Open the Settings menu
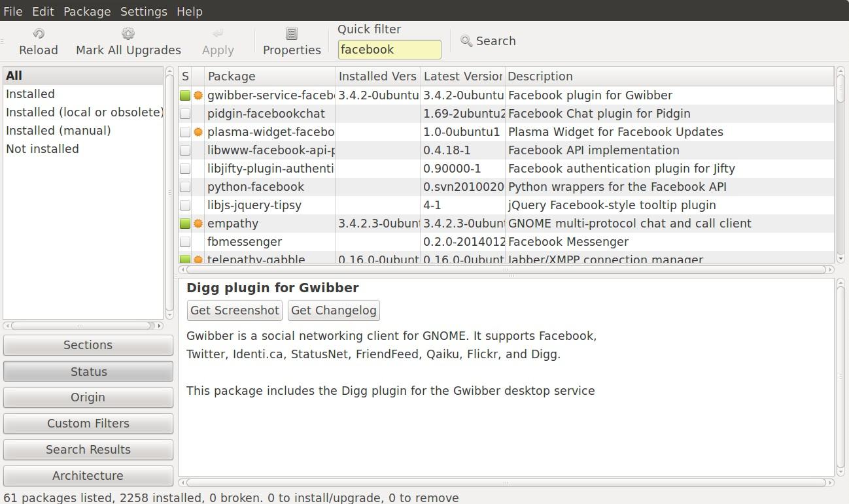849x504 pixels. point(144,11)
